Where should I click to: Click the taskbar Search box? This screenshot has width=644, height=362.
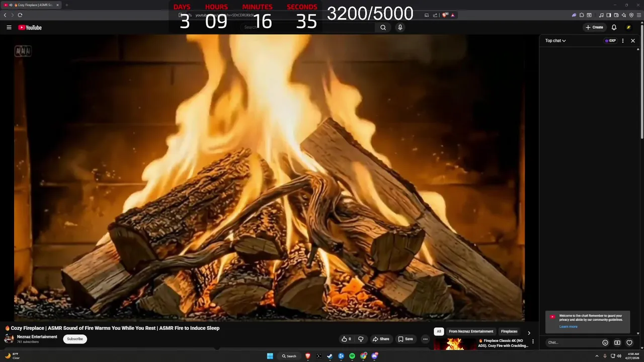click(289, 356)
